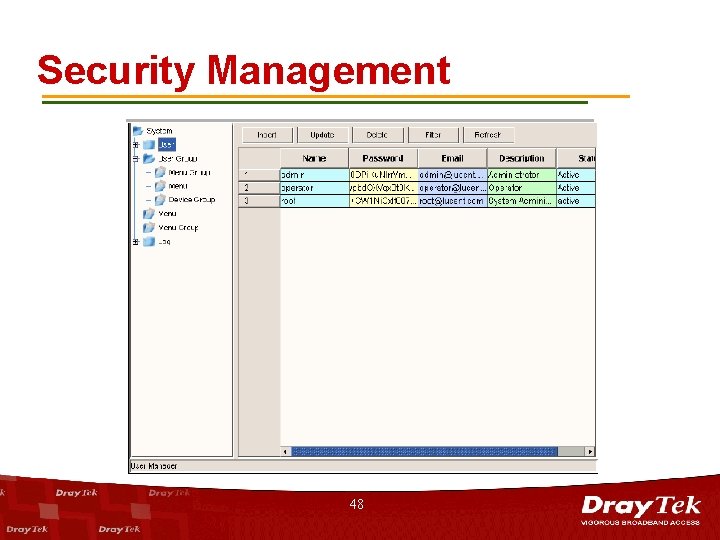Click the horizontal scrollbar left arrow

[x=285, y=452]
